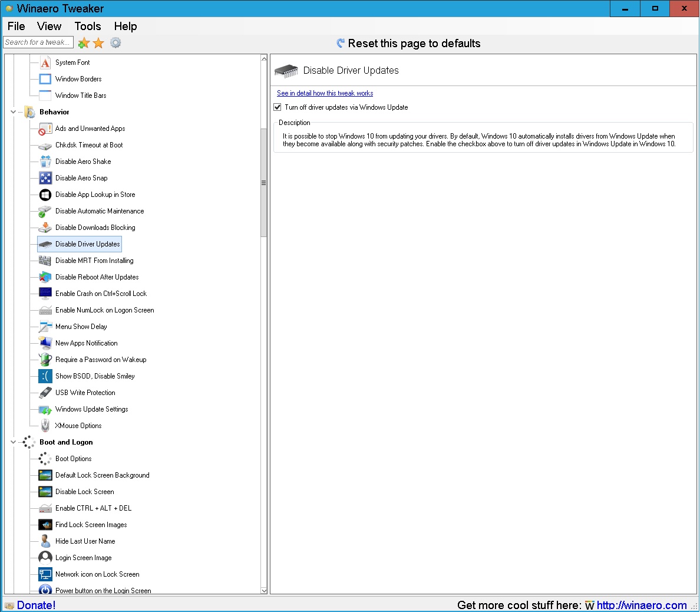This screenshot has height=612, width=700.
Task: Click the Enable NumLock on Logon Screen icon
Action: click(x=45, y=311)
